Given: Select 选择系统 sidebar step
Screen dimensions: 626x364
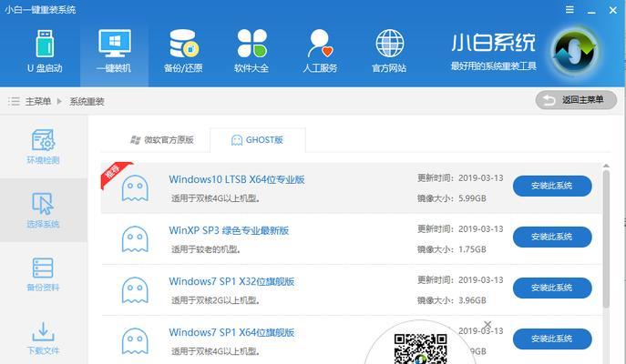Looking at the screenshot, I should 43,210.
